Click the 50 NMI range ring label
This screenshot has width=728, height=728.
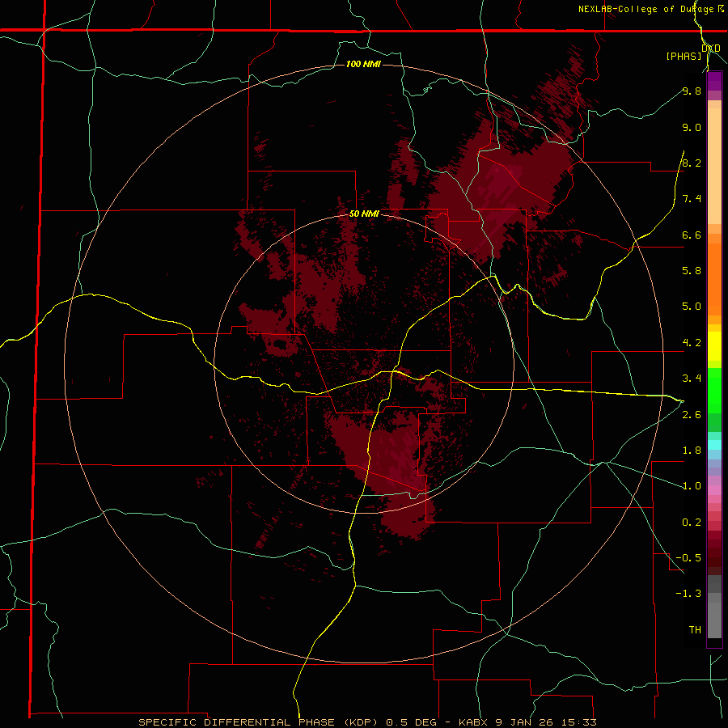point(364,214)
